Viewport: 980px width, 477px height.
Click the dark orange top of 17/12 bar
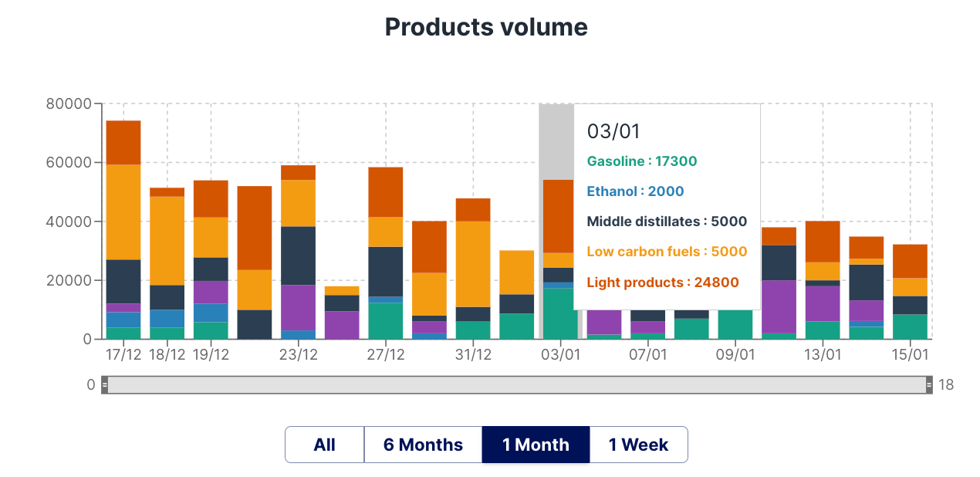[x=123, y=142]
